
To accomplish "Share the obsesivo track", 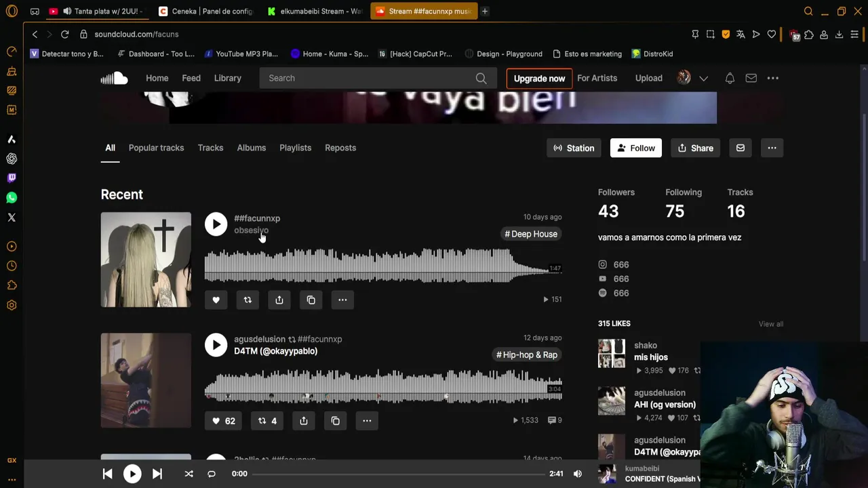I will 279,300.
